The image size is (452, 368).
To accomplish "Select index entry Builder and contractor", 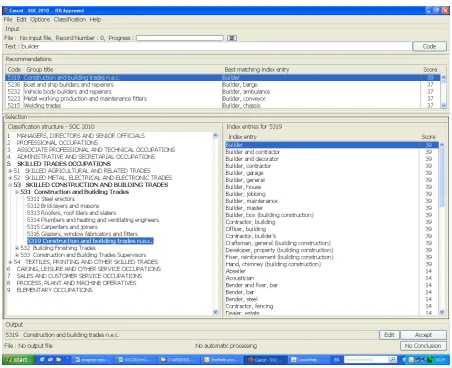I will [x=332, y=152].
